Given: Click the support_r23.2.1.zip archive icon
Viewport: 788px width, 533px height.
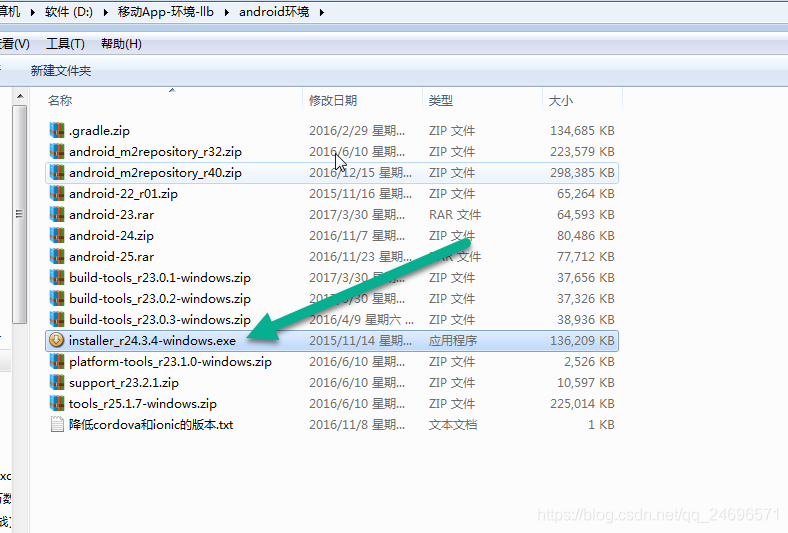Looking at the screenshot, I should 57,383.
